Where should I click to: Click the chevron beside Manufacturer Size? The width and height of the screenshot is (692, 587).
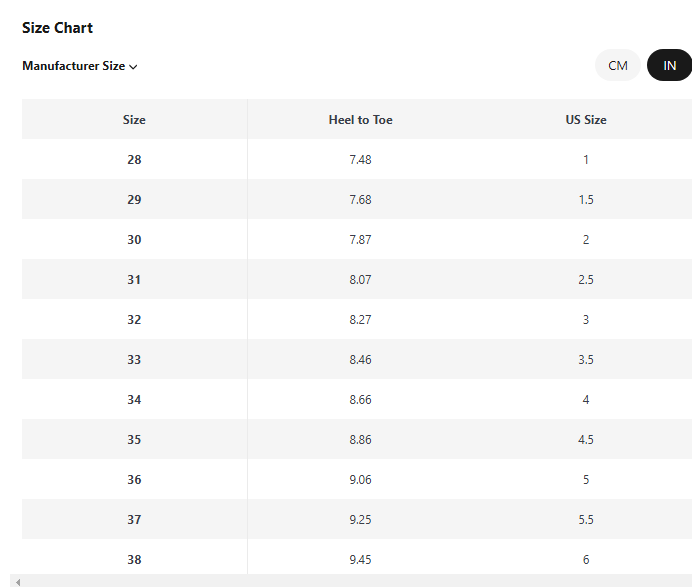[x=133, y=67]
